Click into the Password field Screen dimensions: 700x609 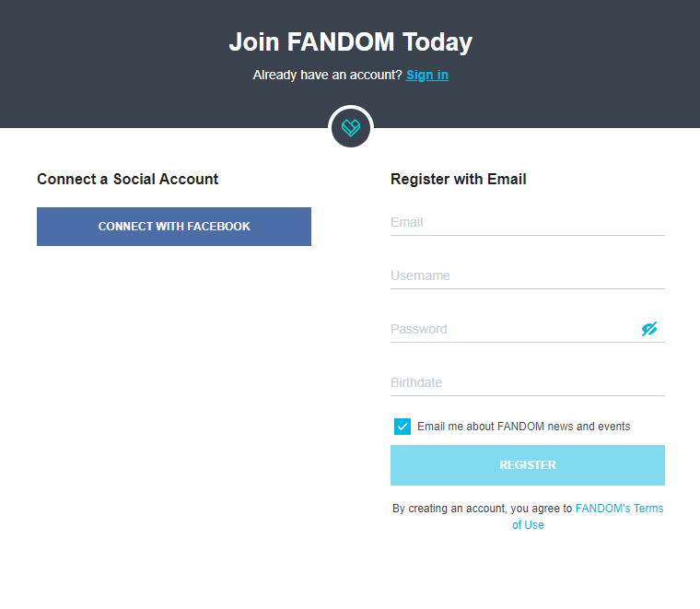pos(511,329)
